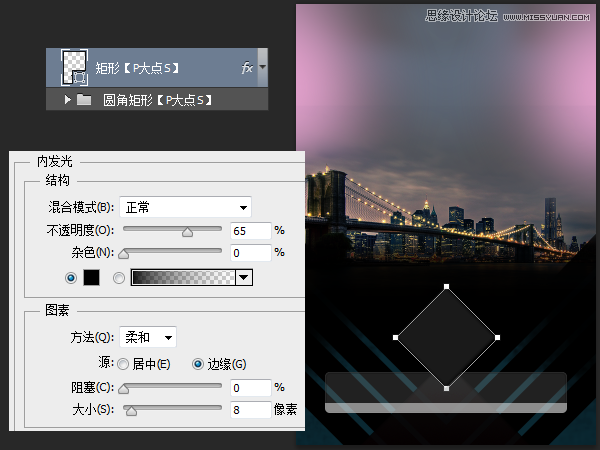Click the 大小 slider handle

pyautogui.click(x=131, y=411)
